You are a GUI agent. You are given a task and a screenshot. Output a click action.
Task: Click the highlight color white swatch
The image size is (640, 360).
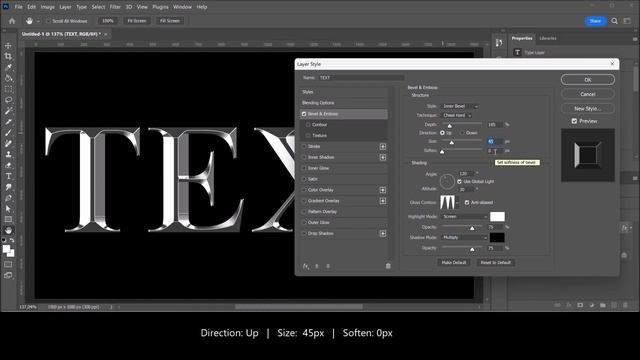tap(497, 217)
